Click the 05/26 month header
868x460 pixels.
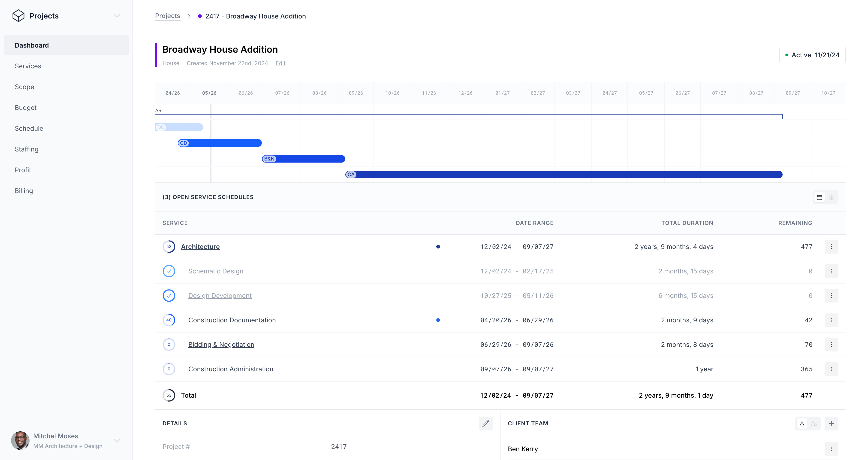(x=209, y=93)
